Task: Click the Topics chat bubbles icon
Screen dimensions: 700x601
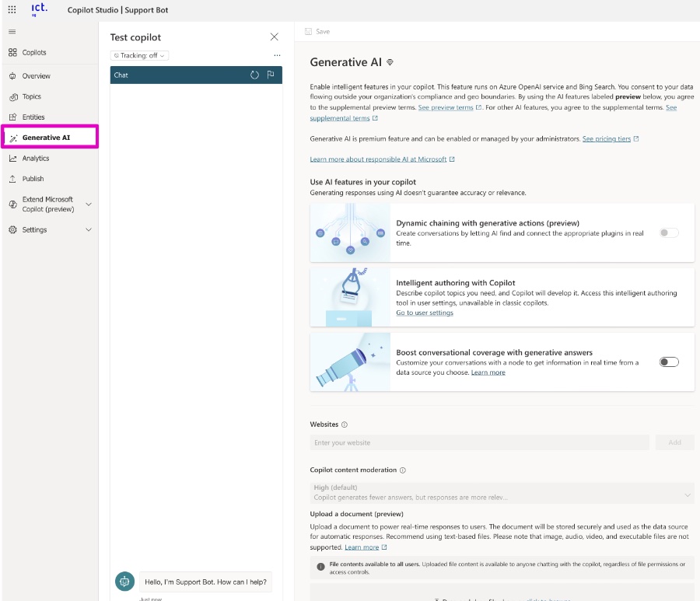Action: 13,97
